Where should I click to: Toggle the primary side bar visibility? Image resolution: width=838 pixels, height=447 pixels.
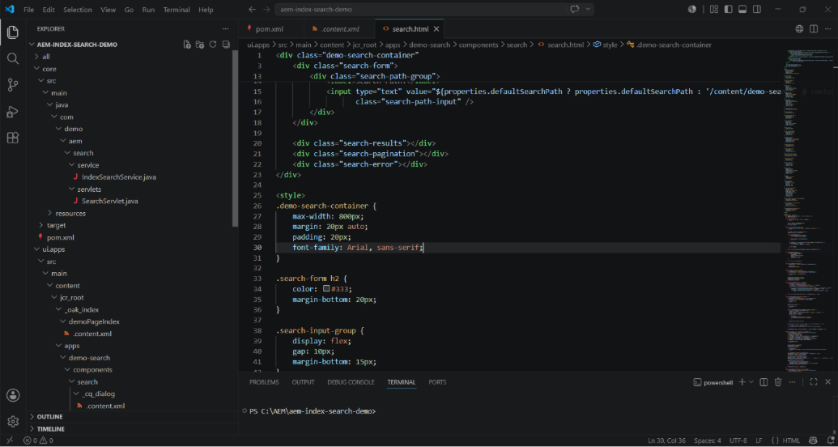tap(728, 10)
